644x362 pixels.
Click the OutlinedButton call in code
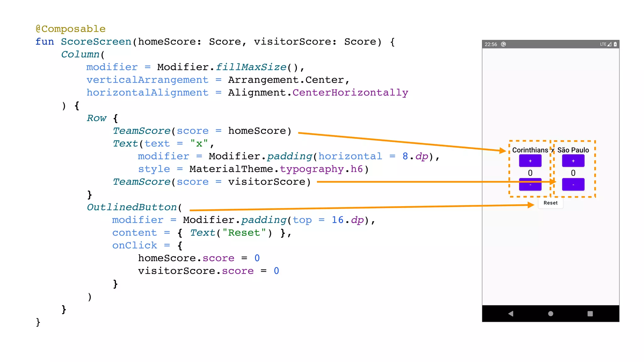[131, 207]
